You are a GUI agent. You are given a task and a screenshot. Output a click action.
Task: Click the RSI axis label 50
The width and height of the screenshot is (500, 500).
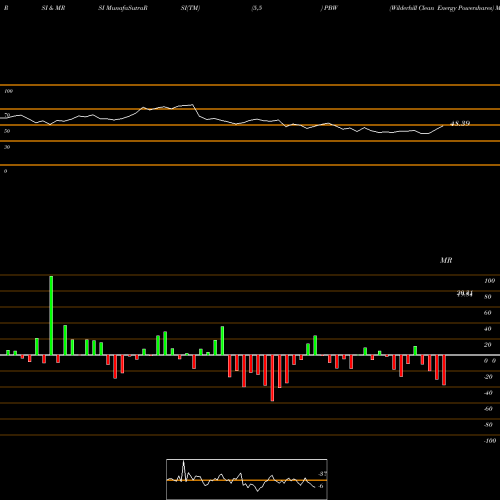pos(7,131)
